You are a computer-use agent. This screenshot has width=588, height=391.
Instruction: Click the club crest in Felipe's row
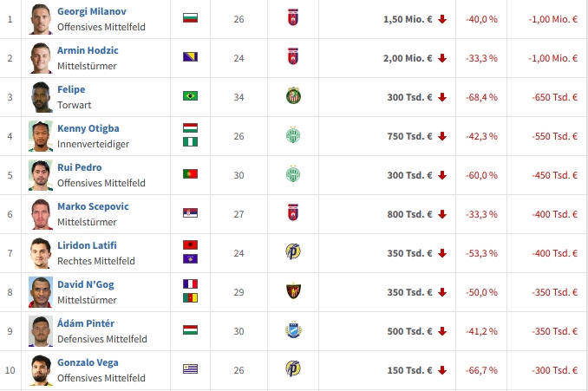pos(292,96)
